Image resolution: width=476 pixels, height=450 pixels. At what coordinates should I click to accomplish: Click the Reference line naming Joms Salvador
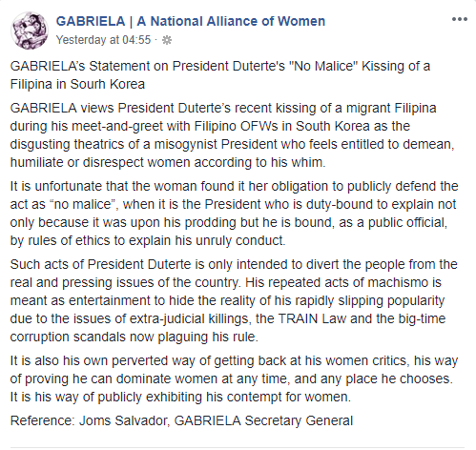181,420
